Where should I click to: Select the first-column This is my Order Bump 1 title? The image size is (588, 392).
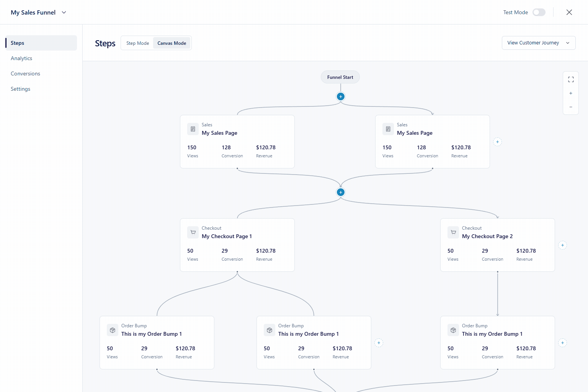click(152, 334)
